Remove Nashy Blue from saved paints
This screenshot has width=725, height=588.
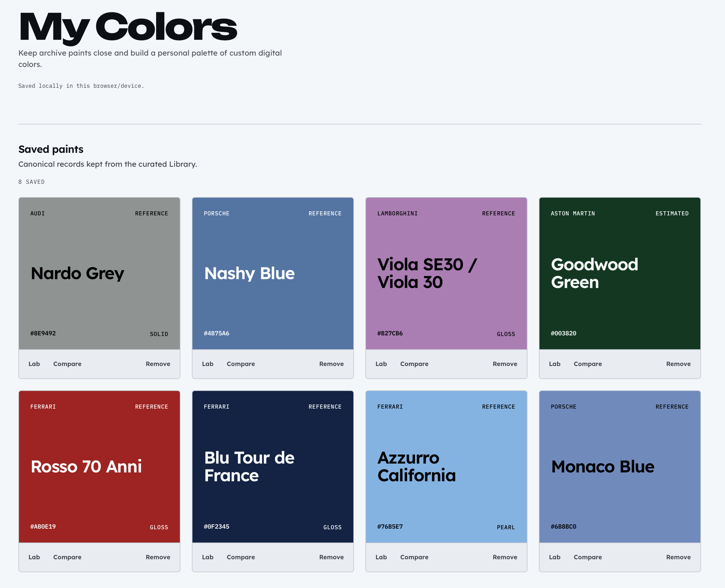(332, 364)
